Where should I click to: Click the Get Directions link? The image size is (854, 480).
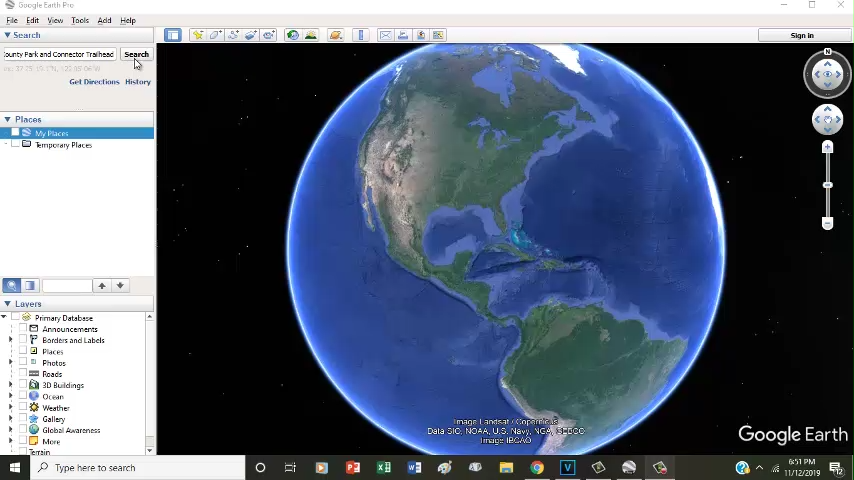point(94,82)
